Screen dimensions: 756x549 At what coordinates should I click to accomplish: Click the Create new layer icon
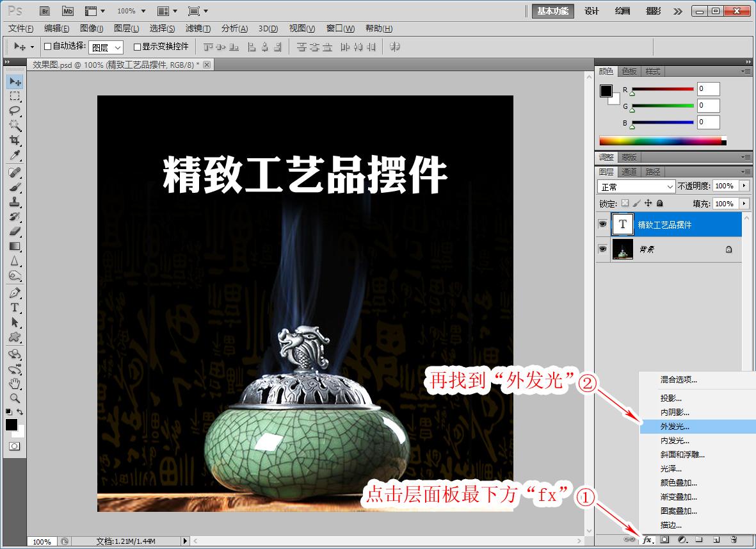click(716, 540)
